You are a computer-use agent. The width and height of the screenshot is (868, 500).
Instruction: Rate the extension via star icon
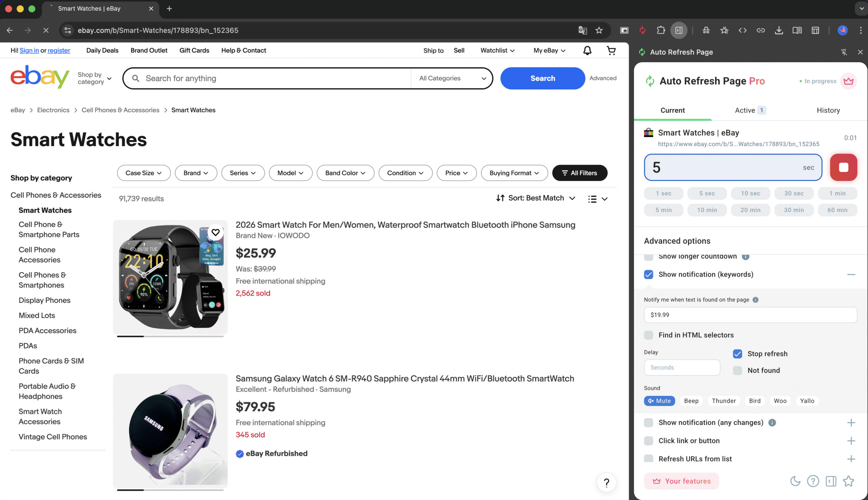[848, 481]
